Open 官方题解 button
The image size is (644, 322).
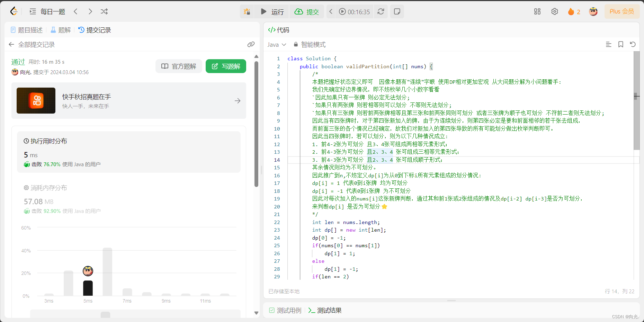pyautogui.click(x=179, y=66)
